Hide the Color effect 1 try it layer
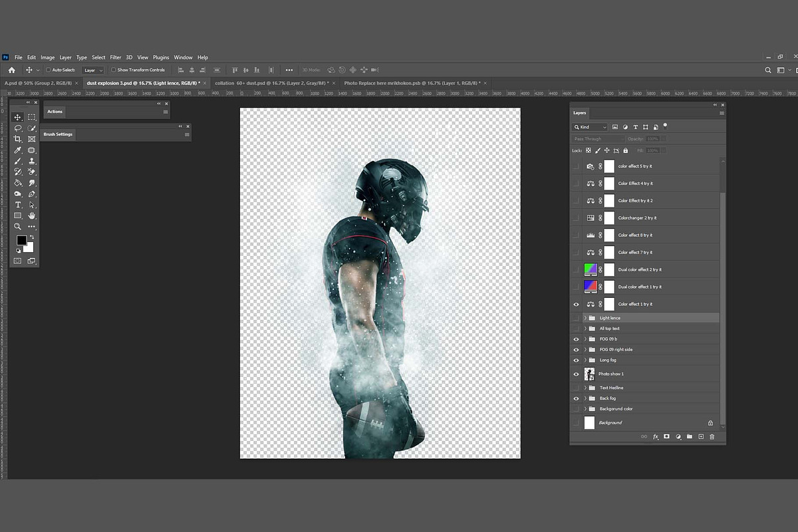Viewport: 798px width, 532px height. pyautogui.click(x=577, y=304)
